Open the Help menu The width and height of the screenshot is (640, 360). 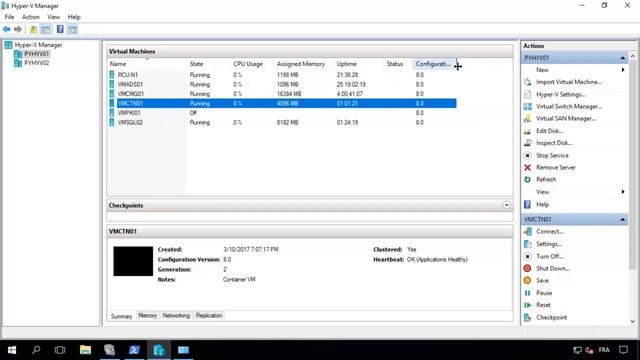(74, 17)
